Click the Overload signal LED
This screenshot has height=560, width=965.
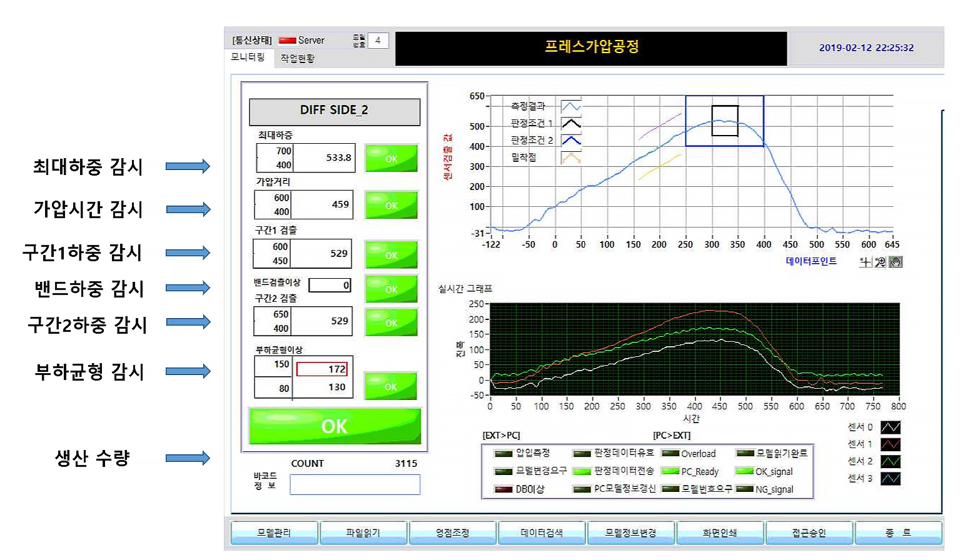tap(670, 454)
